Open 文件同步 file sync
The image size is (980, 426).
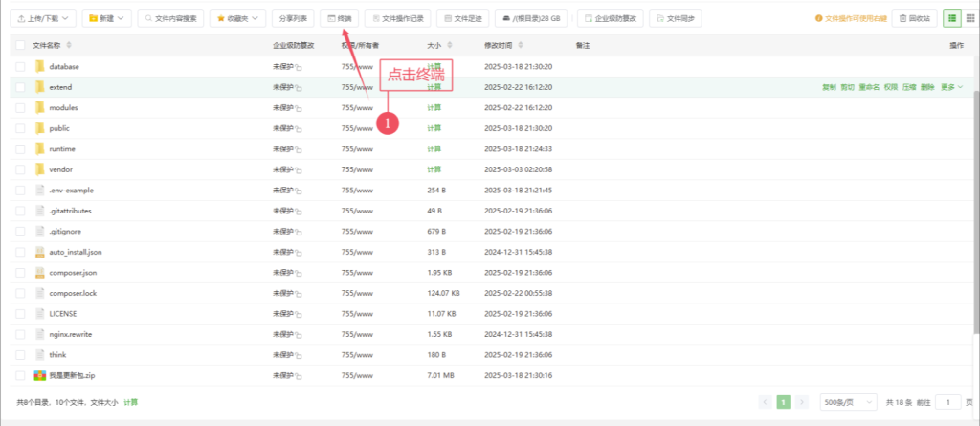coord(676,19)
